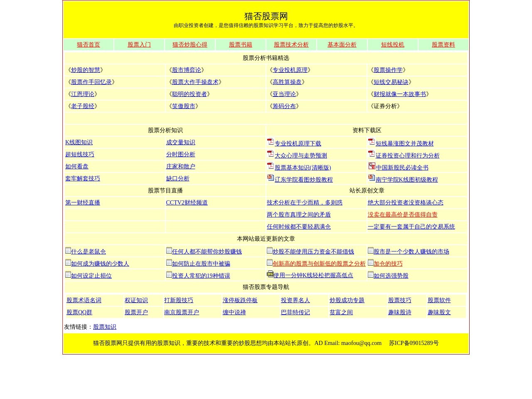Open red article link 没卖在最高价是否值得自责
Viewport: 532px width, 399px height.
[402, 214]
